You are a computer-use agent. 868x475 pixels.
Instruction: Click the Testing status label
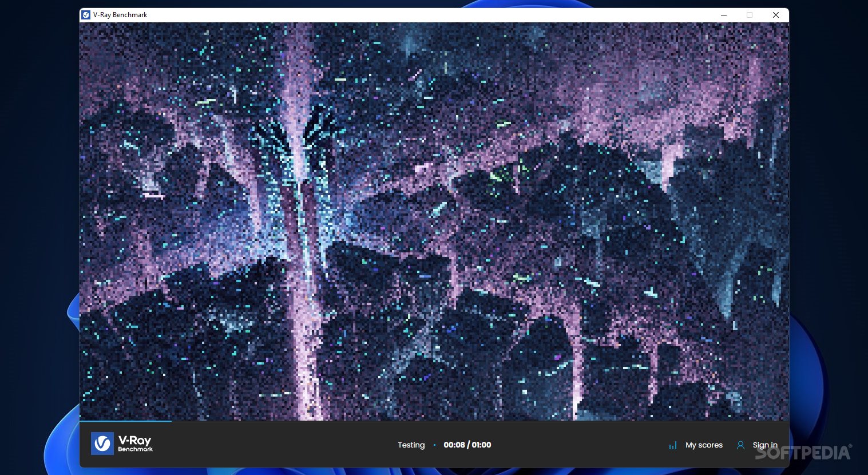tap(411, 445)
